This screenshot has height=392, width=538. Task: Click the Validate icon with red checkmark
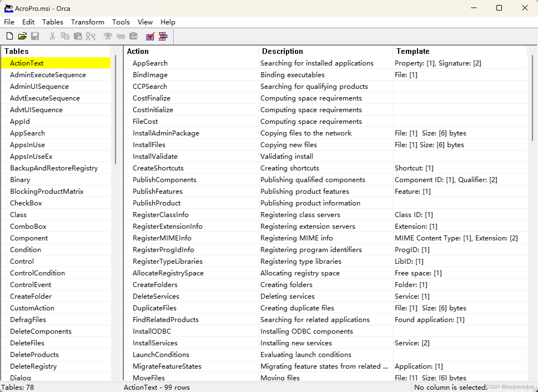[x=150, y=36]
